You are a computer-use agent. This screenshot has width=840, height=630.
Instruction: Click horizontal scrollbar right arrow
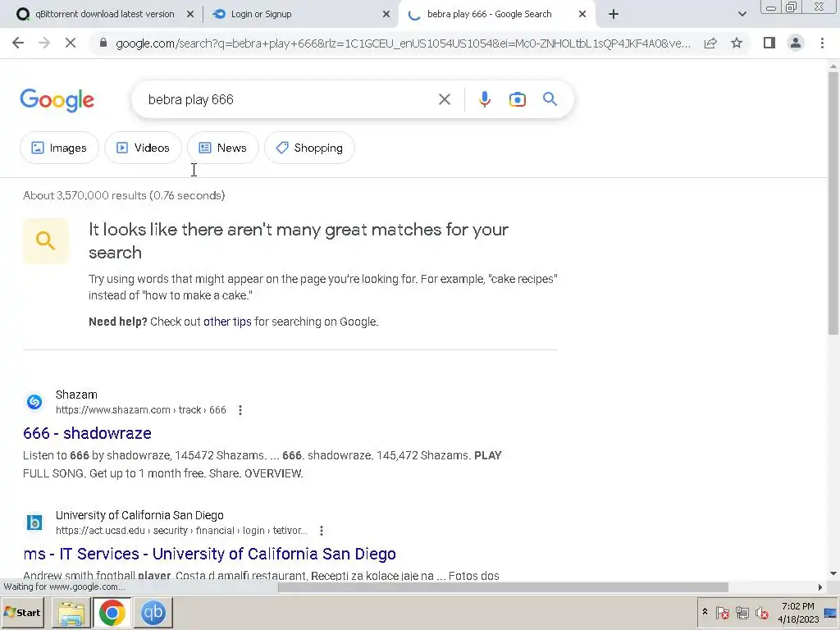tap(819, 587)
